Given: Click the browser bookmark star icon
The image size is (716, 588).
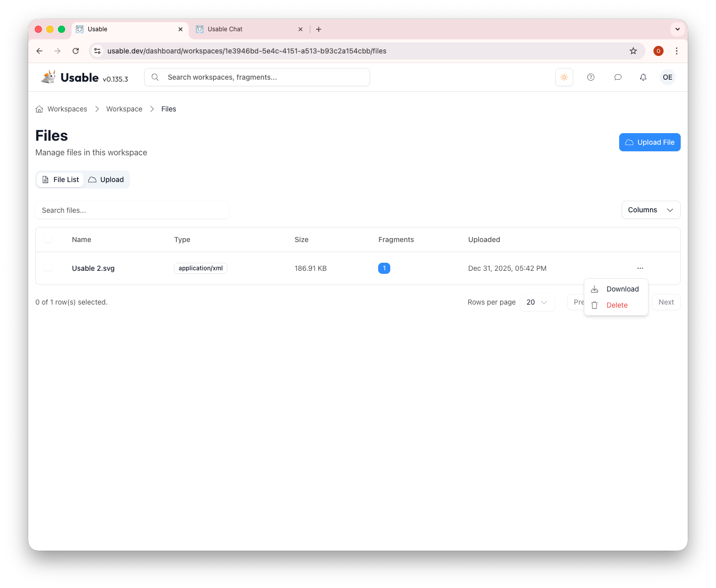Looking at the screenshot, I should (x=633, y=51).
